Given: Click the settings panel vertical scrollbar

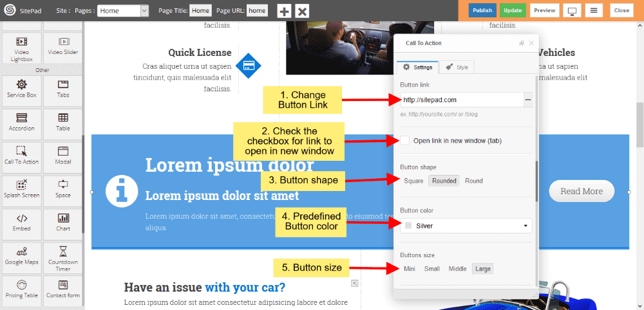Looking at the screenshot, I should [536, 181].
